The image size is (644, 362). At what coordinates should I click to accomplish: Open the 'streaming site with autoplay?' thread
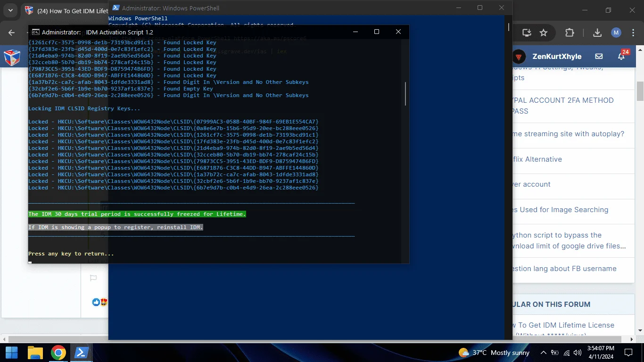coord(568,134)
